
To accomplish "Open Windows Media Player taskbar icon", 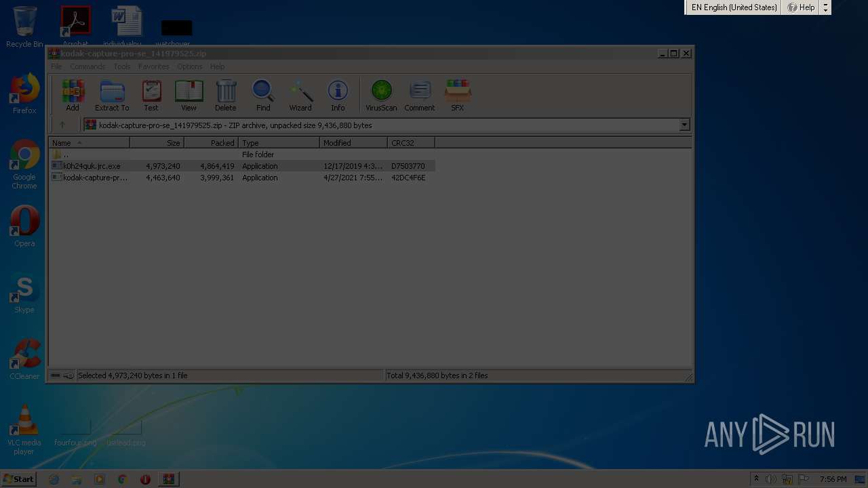I will [x=100, y=479].
